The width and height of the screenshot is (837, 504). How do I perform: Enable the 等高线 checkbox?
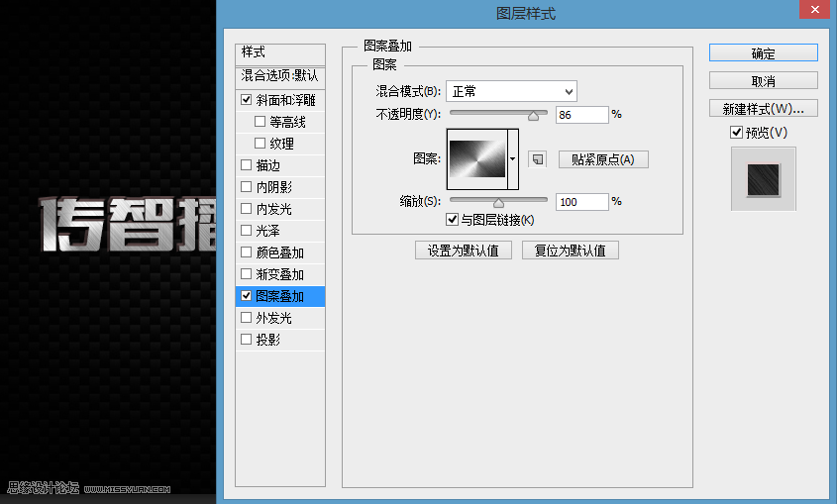click(x=260, y=122)
